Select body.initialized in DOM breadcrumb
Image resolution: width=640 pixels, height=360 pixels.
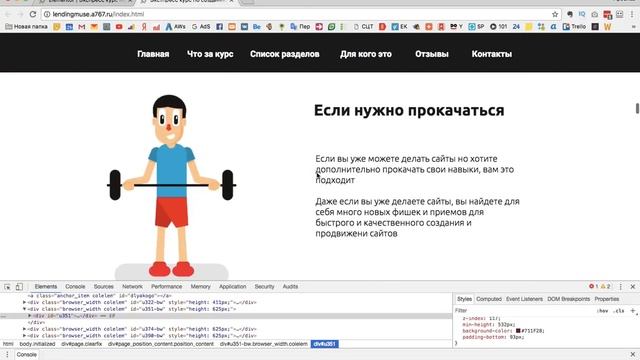coord(37,344)
